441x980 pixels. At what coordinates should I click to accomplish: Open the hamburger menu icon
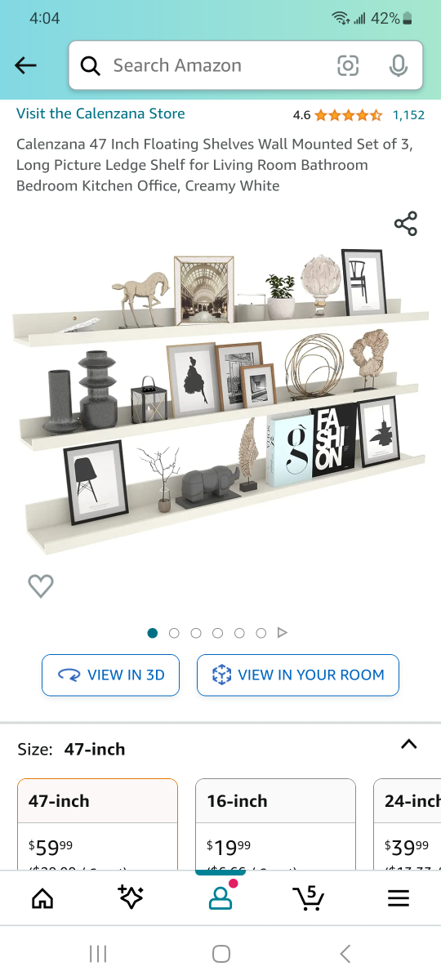point(398,898)
